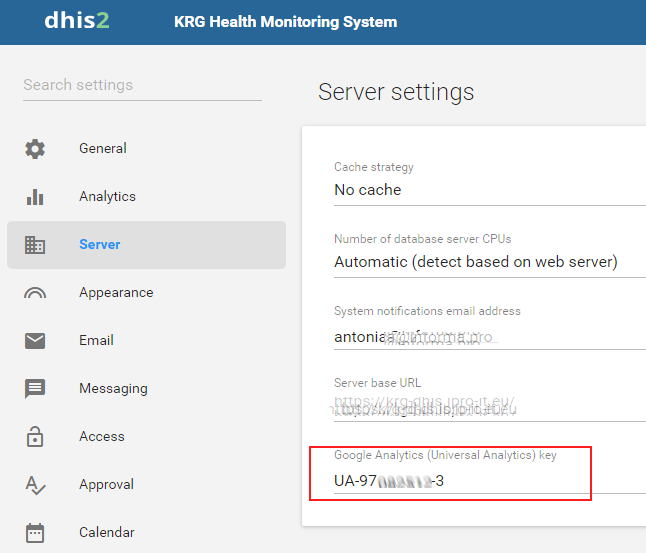Viewport: 646px width, 553px height.
Task: Click the Appearance arc icon
Action: 35,293
